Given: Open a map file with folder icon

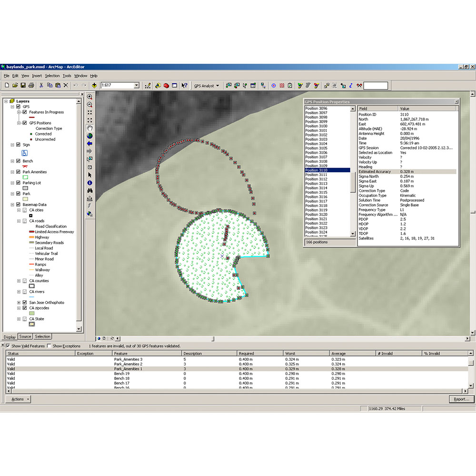Looking at the screenshot, I should (15, 86).
